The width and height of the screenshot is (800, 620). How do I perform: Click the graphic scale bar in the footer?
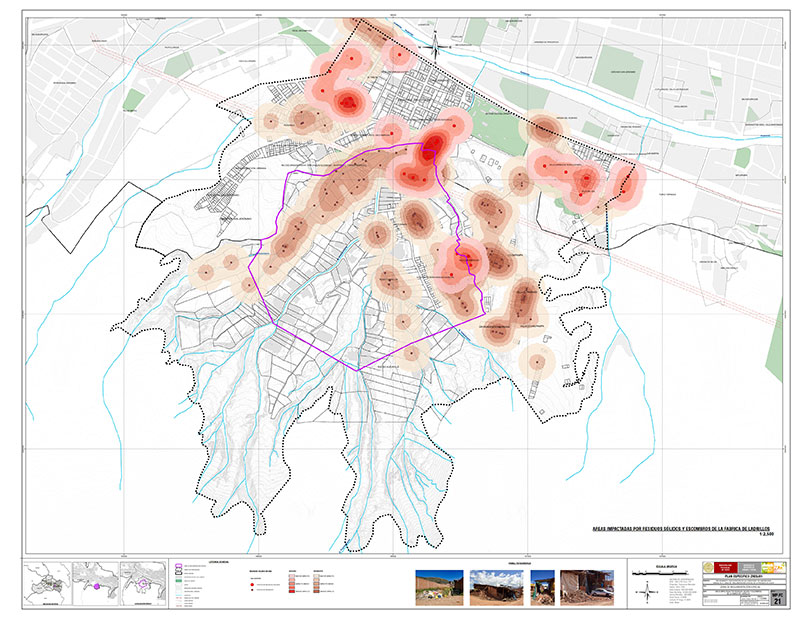pyautogui.click(x=660, y=574)
